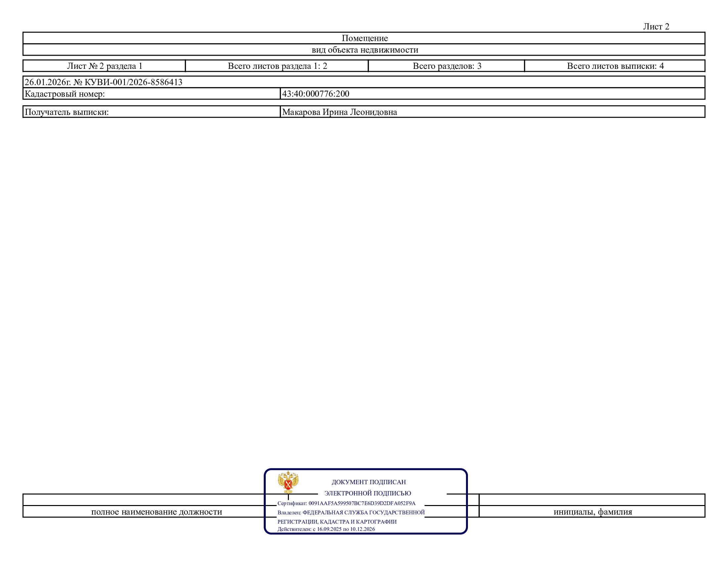Click the 'вид объекта недвижимости' caption
This screenshot has height=563, width=728.
(365, 50)
